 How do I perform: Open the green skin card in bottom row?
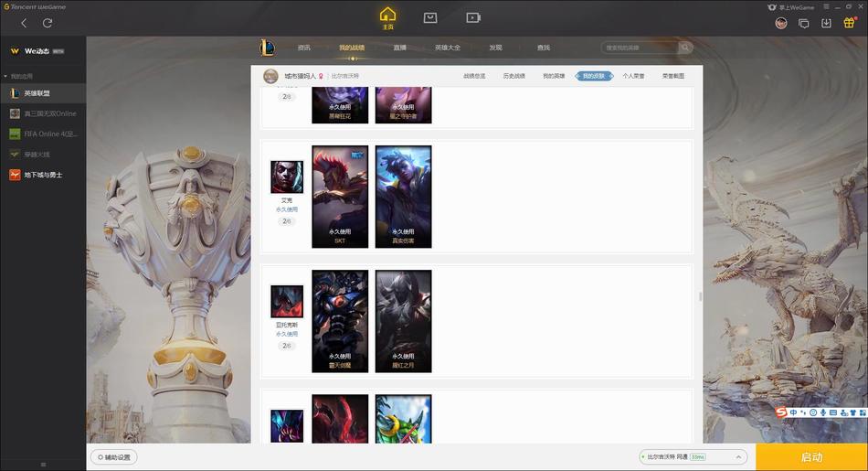pyautogui.click(x=404, y=419)
